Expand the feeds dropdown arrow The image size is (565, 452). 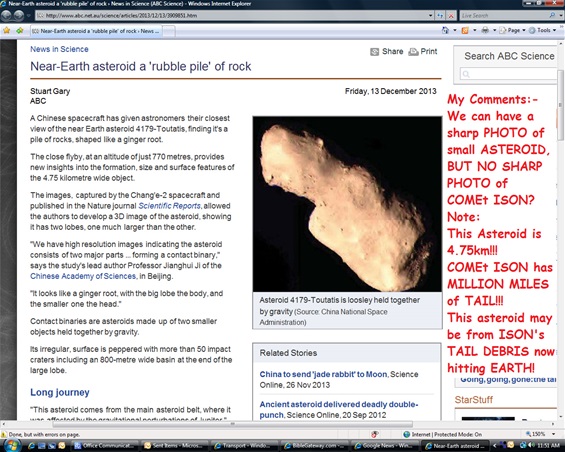tap(475, 31)
